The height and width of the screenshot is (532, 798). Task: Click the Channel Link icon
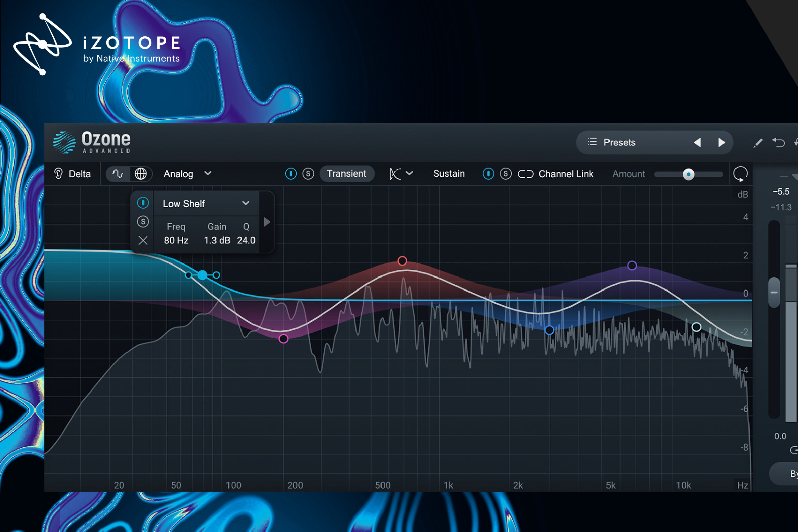click(525, 174)
